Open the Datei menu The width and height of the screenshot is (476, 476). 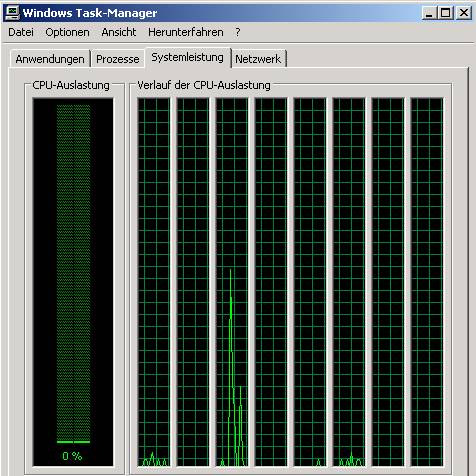[21, 32]
